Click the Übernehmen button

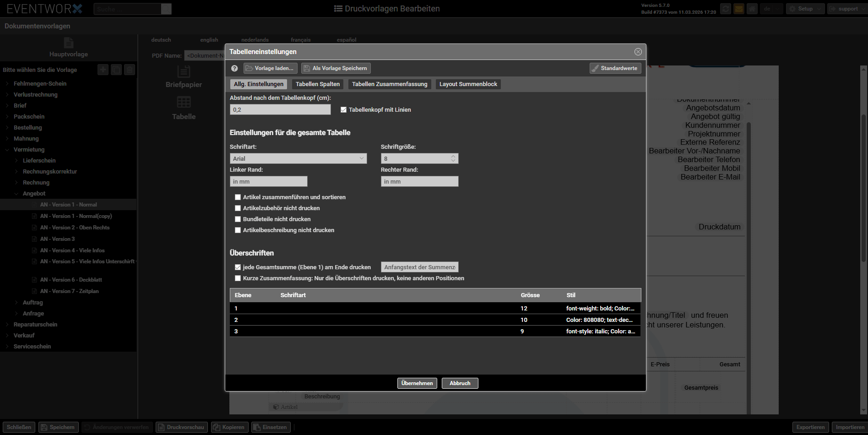(x=417, y=383)
